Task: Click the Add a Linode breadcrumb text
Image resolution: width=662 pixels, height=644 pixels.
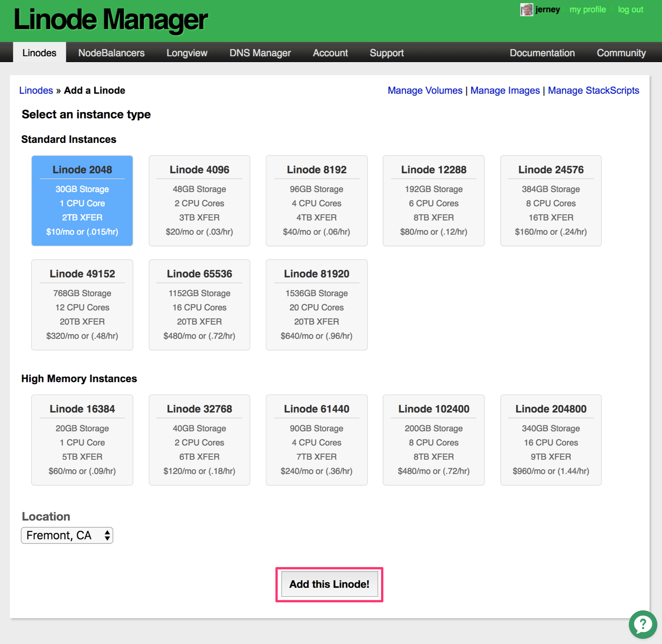Action: point(95,90)
